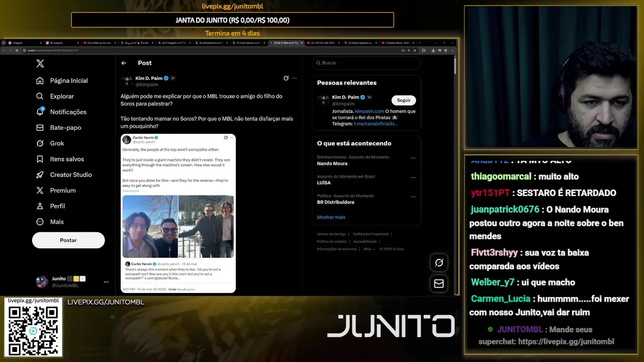Open Política de Privacidade link
This screenshot has width=644, height=362.
(x=371, y=234)
